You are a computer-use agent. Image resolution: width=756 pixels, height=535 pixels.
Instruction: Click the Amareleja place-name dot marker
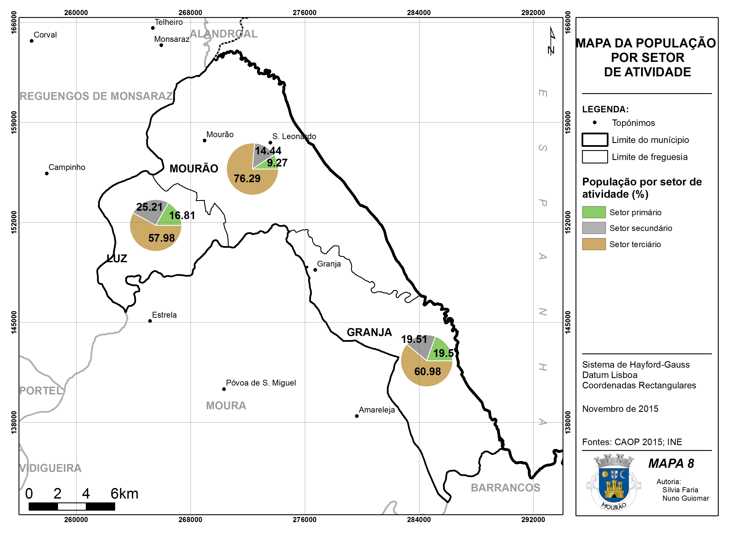tap(357, 416)
